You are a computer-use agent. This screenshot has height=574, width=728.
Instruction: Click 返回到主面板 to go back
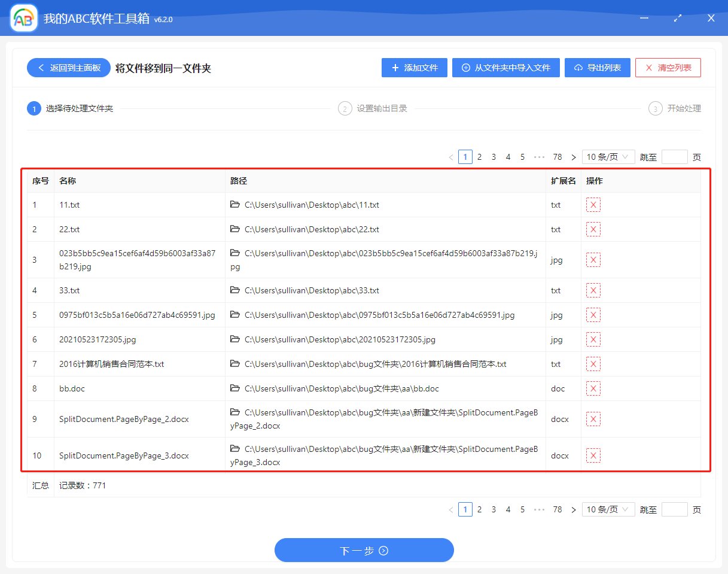(68, 67)
